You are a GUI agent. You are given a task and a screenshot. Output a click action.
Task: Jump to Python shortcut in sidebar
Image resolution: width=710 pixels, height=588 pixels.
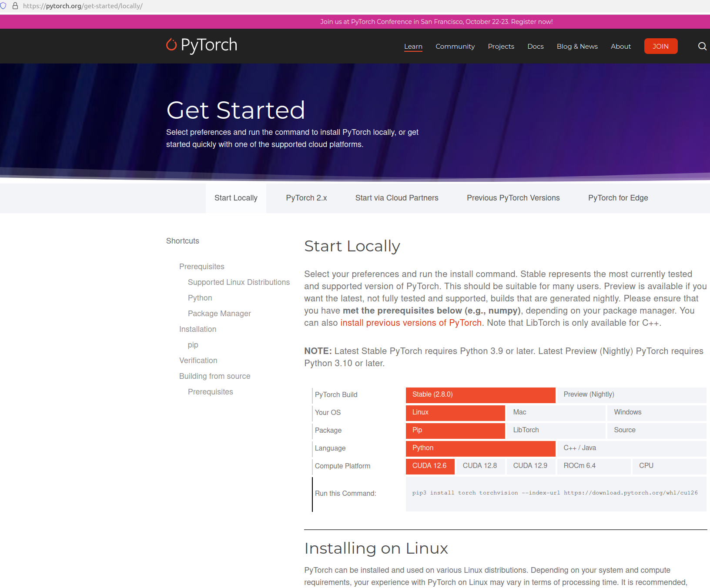coord(200,298)
